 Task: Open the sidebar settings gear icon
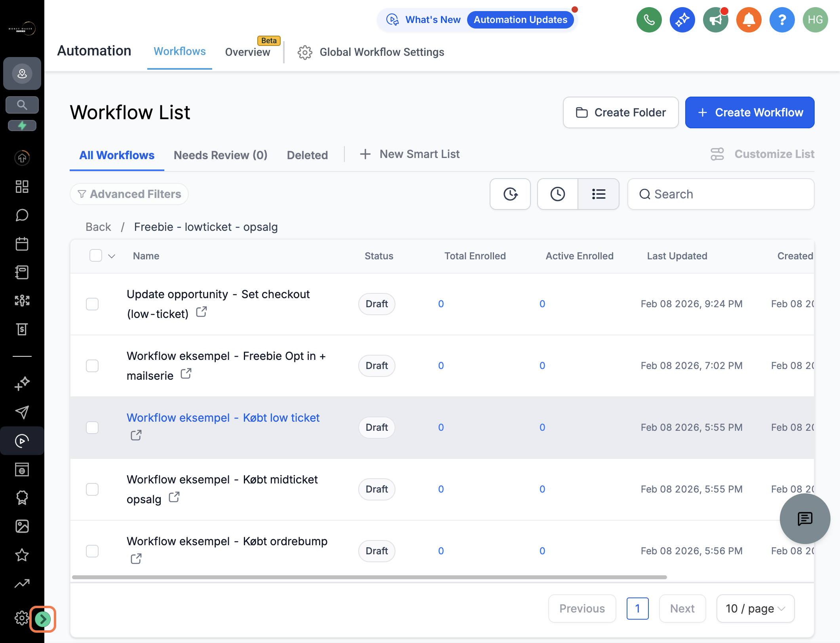[x=22, y=618]
